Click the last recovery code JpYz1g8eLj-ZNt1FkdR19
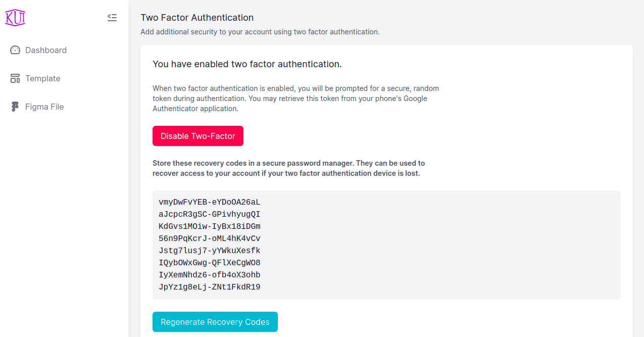This screenshot has height=337, width=644. pos(210,287)
